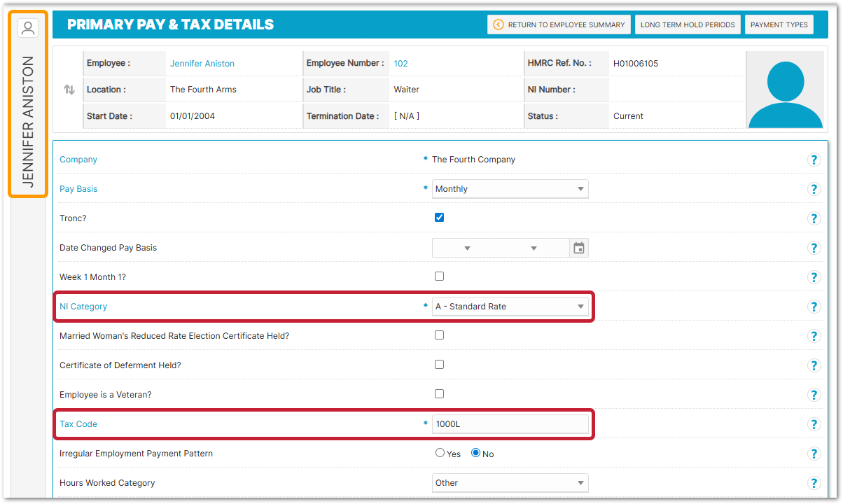Enable Week 1 Month 1 checkbox
The image size is (843, 504).
(439, 276)
